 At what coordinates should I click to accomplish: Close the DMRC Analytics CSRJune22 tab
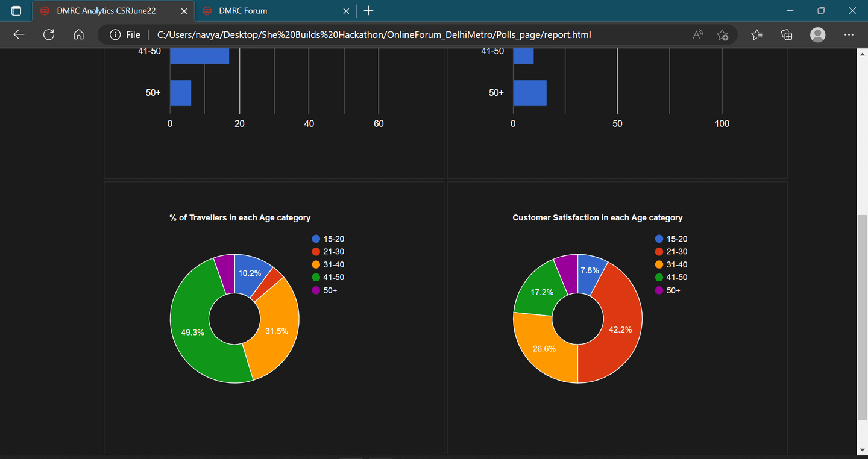[x=184, y=11]
